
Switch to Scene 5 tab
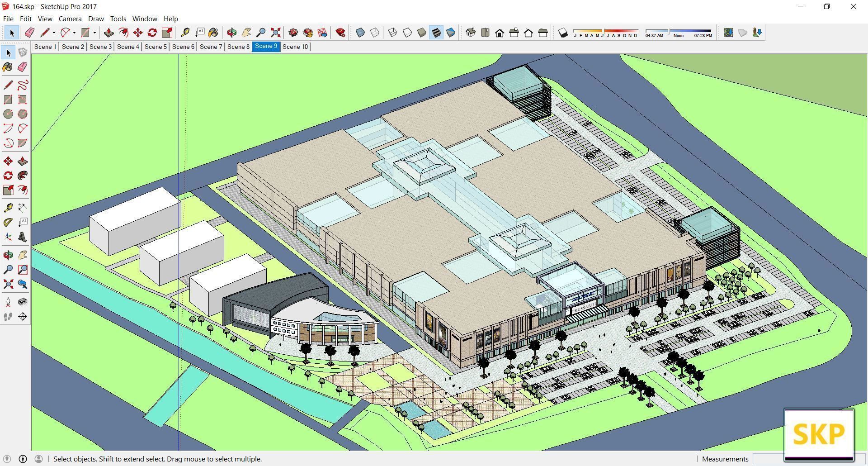156,47
